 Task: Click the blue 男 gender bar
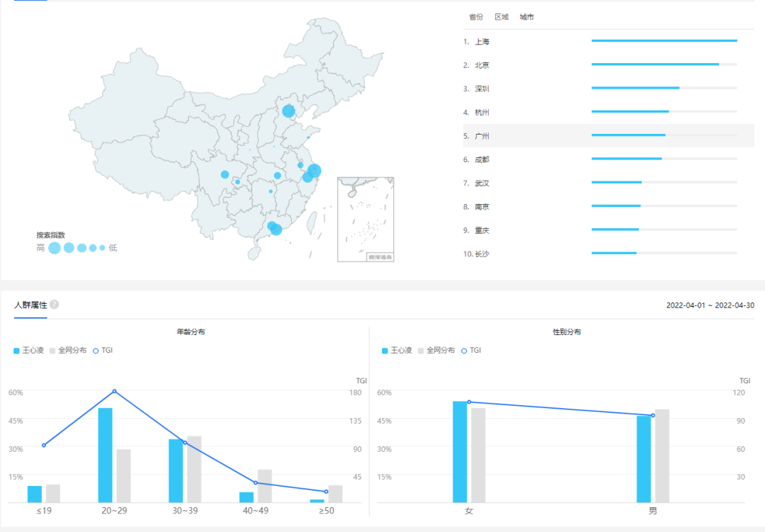(x=643, y=459)
